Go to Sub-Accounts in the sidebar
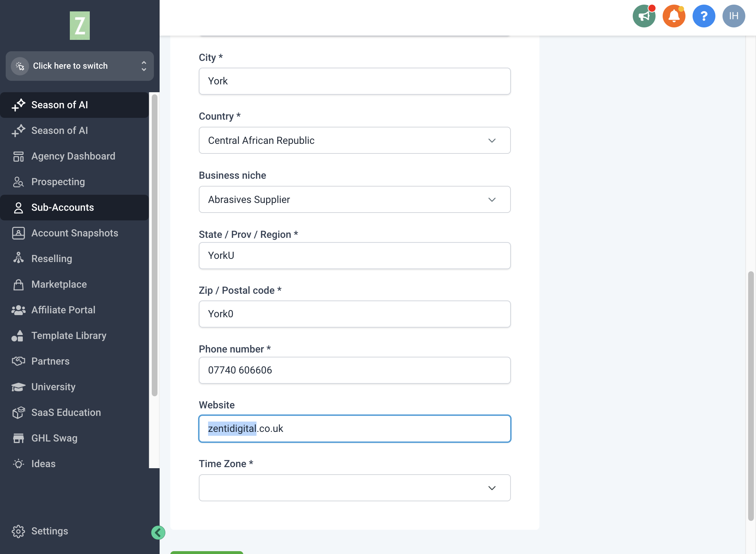The height and width of the screenshot is (554, 756). (x=74, y=208)
